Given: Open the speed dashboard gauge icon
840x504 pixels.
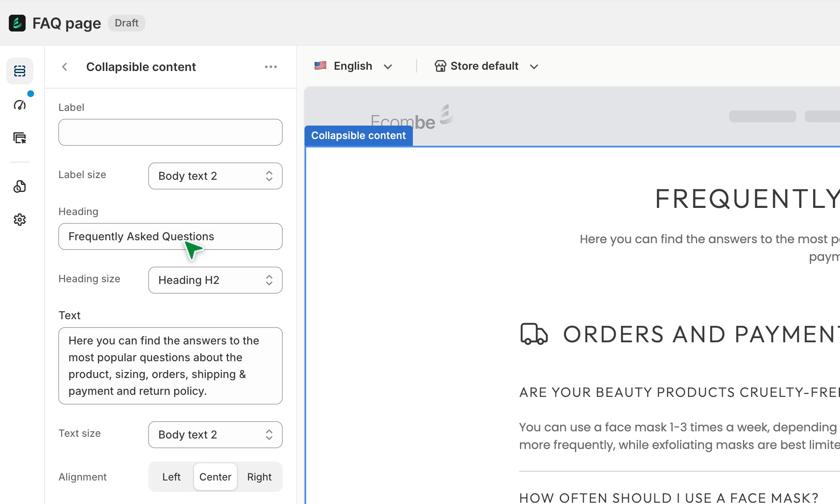Looking at the screenshot, I should 20,105.
